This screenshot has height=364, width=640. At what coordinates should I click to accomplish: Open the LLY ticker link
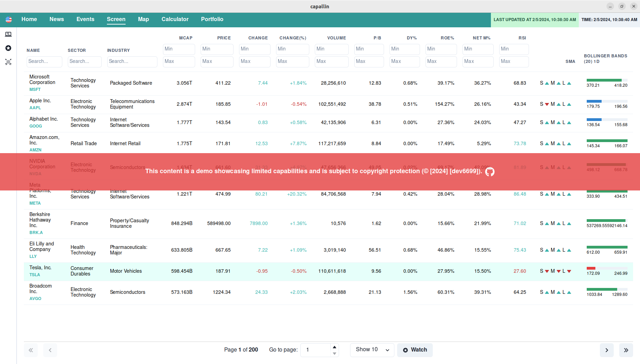[x=33, y=256]
